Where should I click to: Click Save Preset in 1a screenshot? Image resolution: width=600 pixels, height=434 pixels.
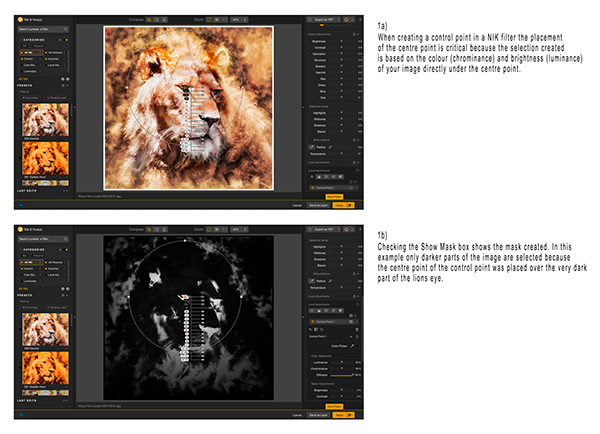[334, 197]
